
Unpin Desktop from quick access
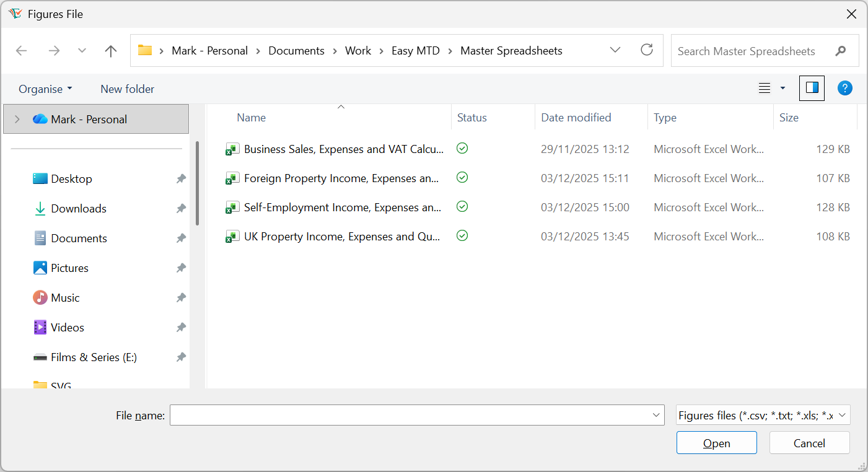pos(180,178)
